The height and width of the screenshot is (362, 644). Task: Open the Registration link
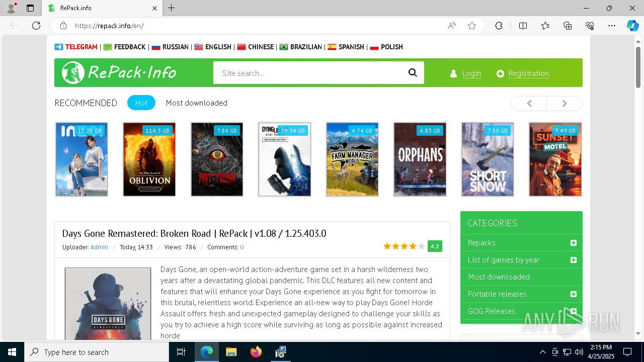[x=528, y=73]
